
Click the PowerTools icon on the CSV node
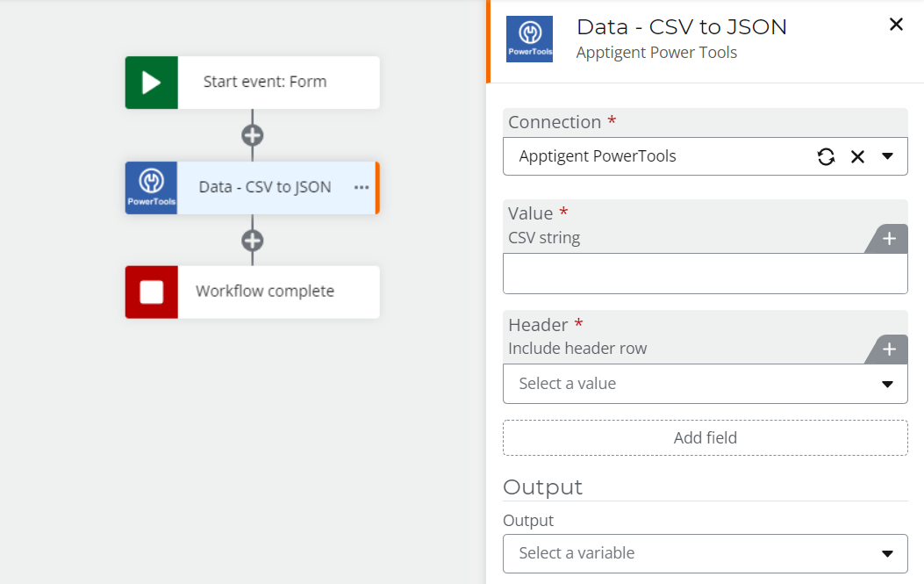pos(151,187)
